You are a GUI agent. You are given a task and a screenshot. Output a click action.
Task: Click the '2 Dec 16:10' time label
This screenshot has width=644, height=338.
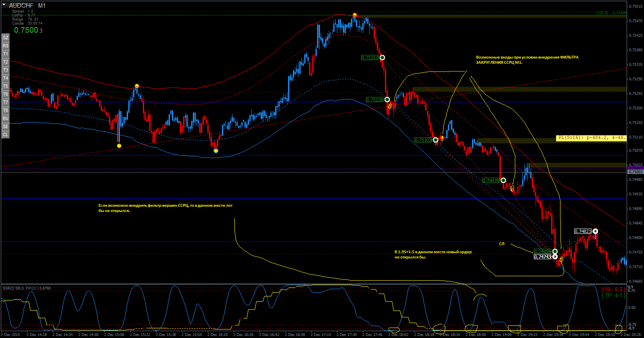pyautogui.click(x=217, y=335)
